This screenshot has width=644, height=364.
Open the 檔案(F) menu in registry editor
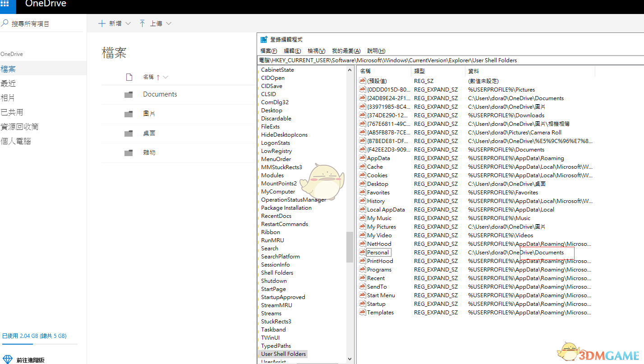269,51
